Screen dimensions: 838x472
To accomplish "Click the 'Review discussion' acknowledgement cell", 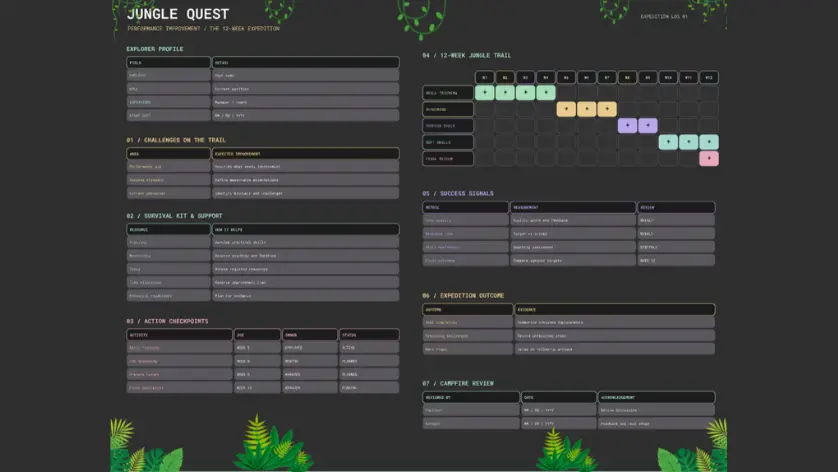I will coord(656,410).
